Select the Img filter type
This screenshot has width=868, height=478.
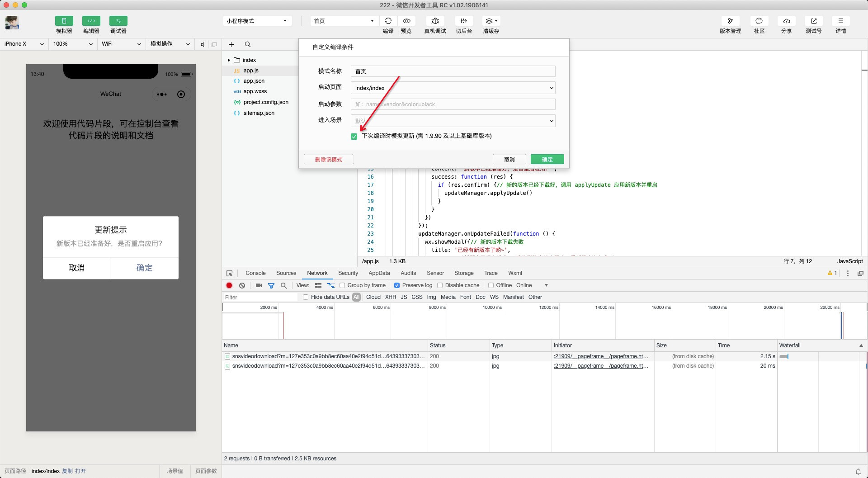(x=431, y=297)
